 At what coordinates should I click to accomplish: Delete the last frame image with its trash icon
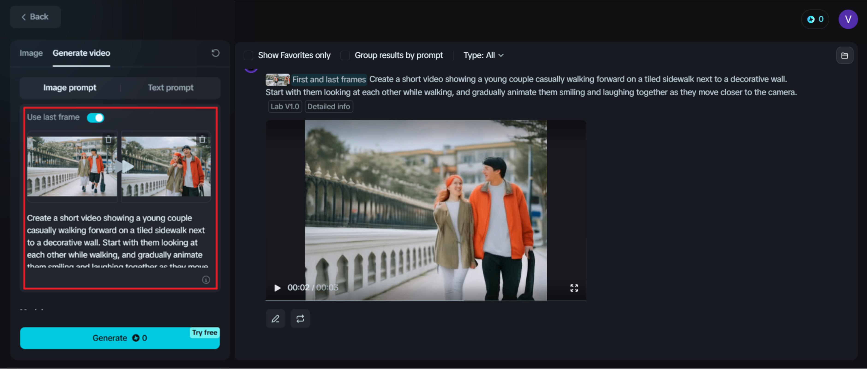(x=202, y=139)
